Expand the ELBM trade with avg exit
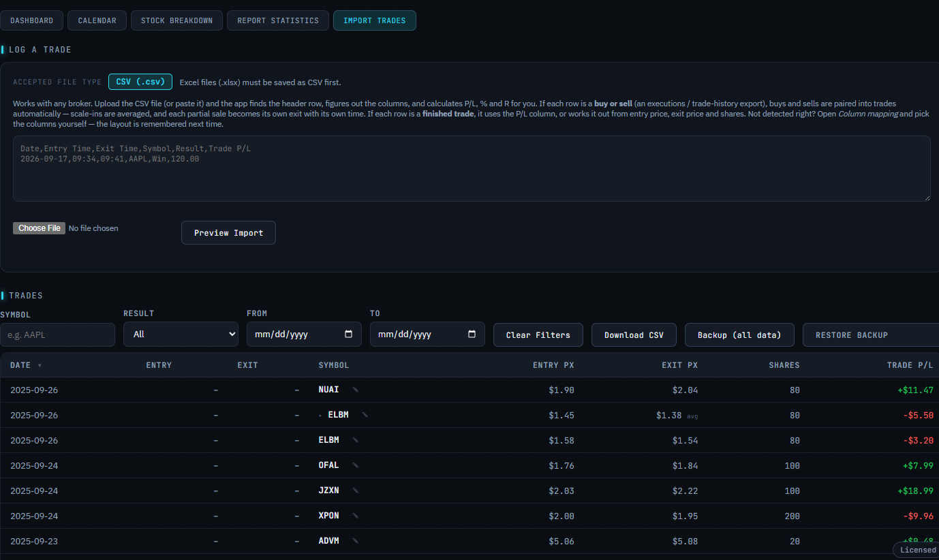 click(x=320, y=415)
